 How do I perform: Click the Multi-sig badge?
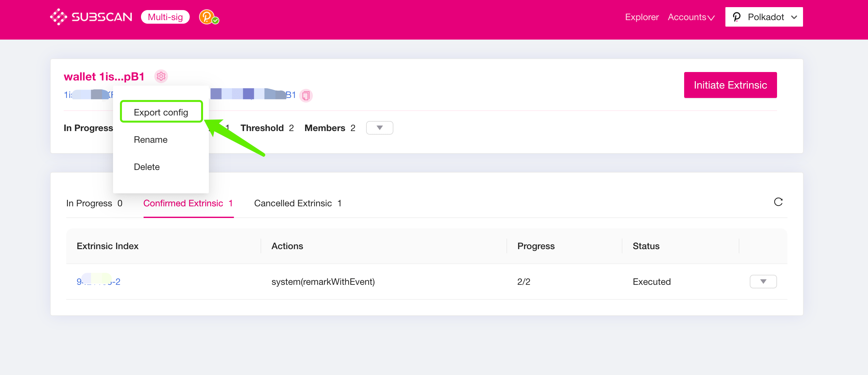(165, 17)
